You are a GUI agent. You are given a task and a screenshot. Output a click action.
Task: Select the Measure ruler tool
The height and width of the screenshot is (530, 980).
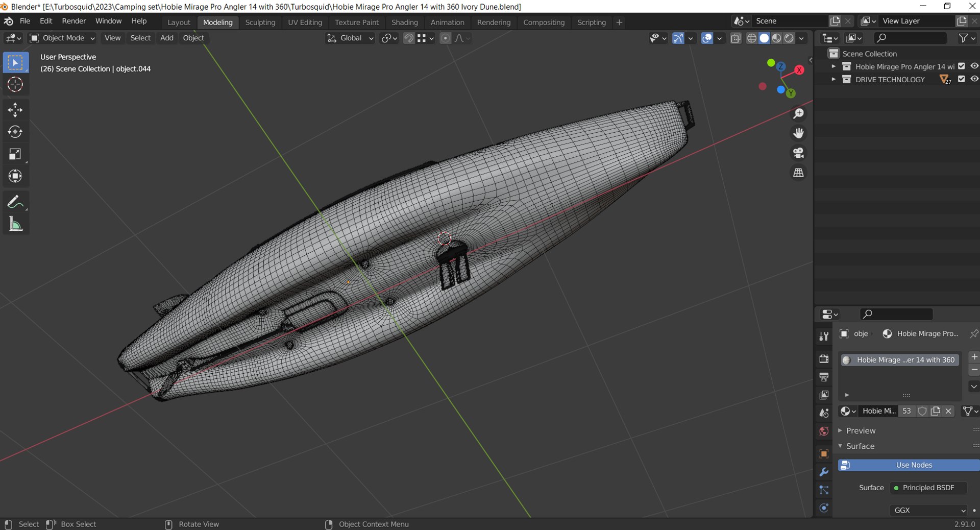coord(15,224)
